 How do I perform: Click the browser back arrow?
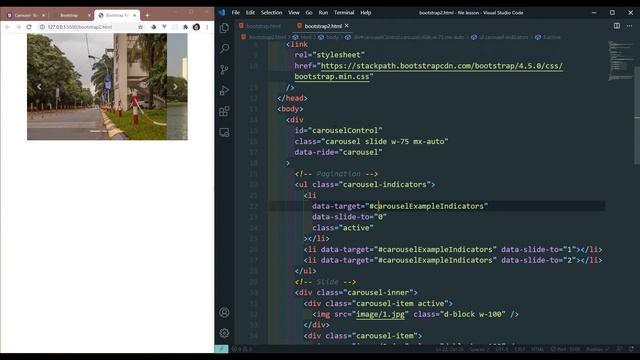(x=7, y=27)
